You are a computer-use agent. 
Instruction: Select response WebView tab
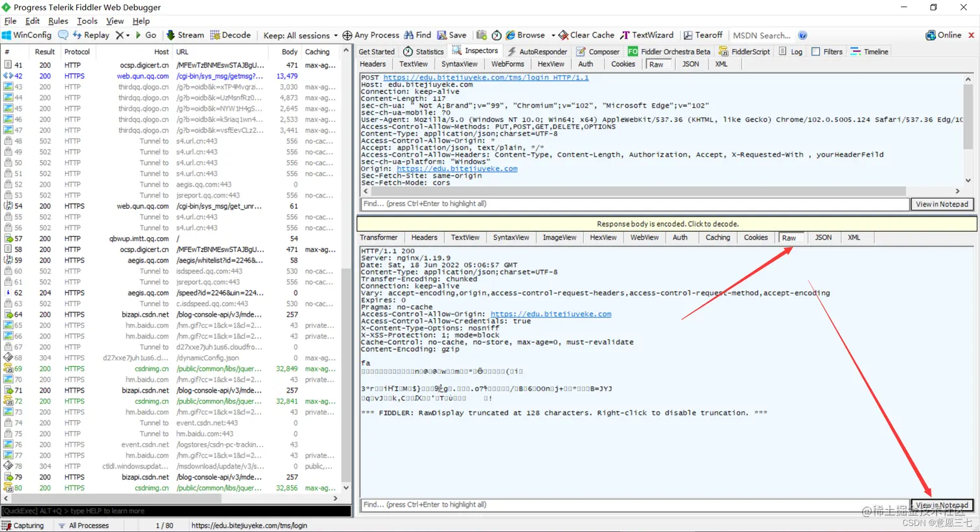point(644,237)
